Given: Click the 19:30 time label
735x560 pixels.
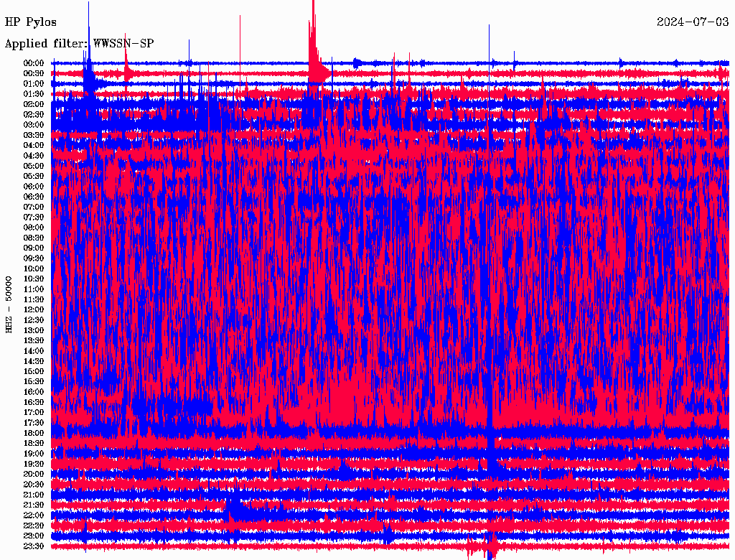Looking at the screenshot, I should (33, 464).
